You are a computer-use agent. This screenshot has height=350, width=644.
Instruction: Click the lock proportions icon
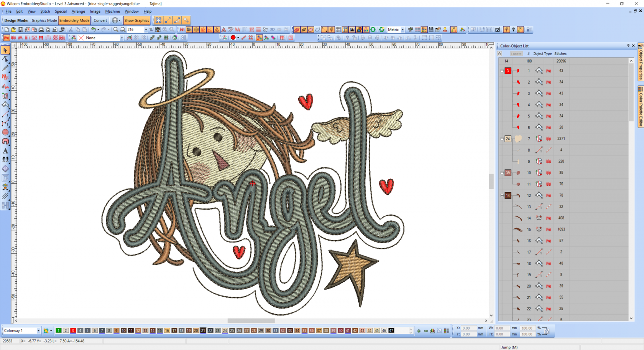(546, 331)
